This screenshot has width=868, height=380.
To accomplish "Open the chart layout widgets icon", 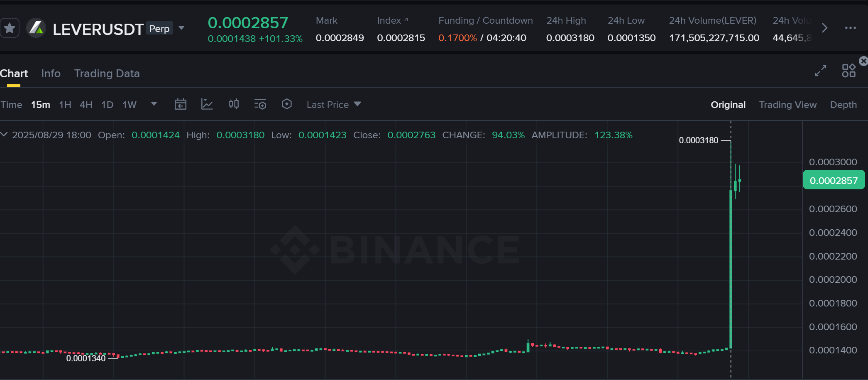I will (x=848, y=71).
